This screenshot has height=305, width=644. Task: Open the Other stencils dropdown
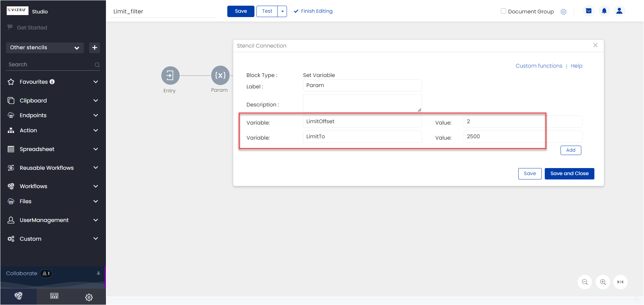click(x=45, y=48)
